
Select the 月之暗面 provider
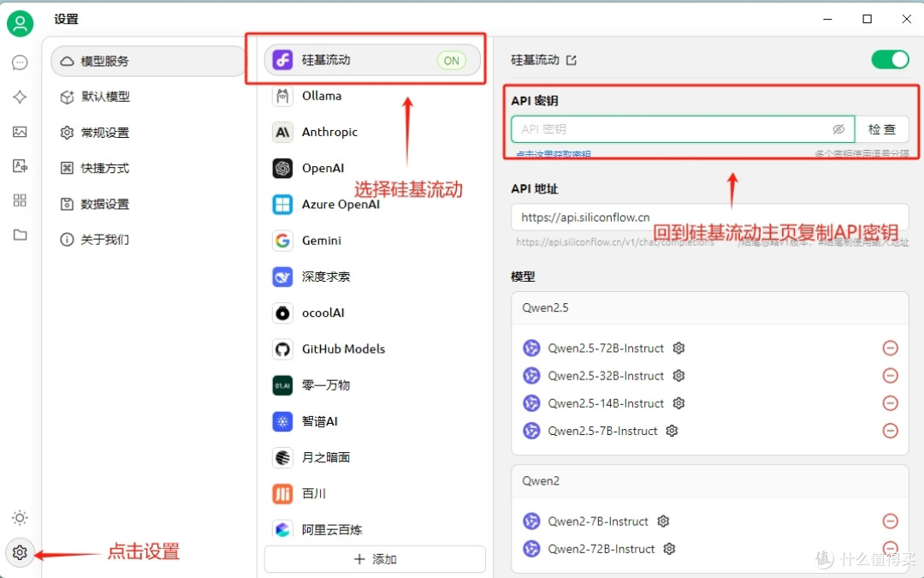click(x=372, y=457)
